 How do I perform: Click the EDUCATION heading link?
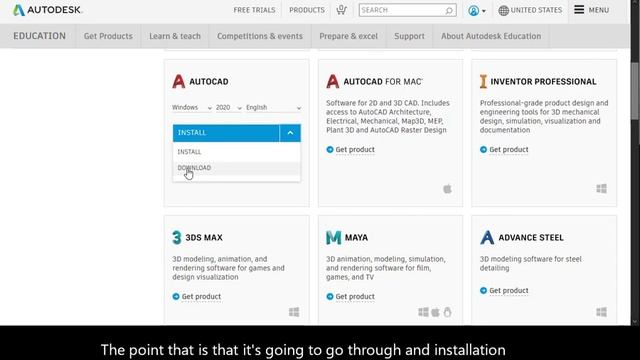pyautogui.click(x=40, y=36)
